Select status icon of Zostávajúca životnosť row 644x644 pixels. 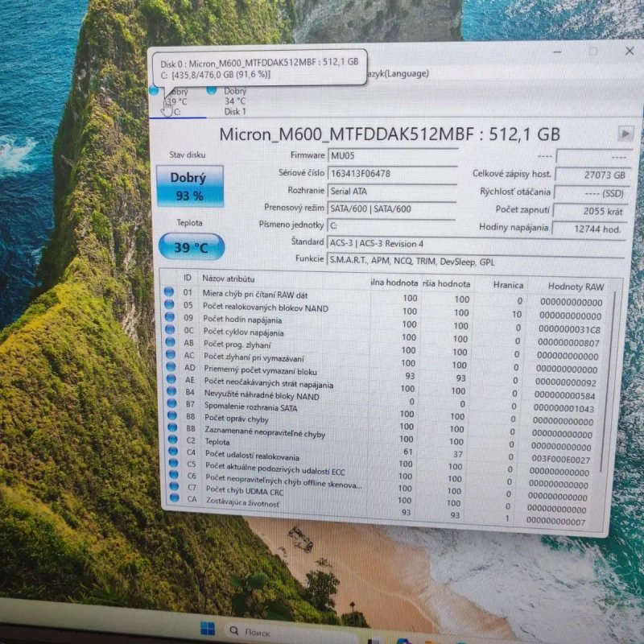pyautogui.click(x=175, y=498)
